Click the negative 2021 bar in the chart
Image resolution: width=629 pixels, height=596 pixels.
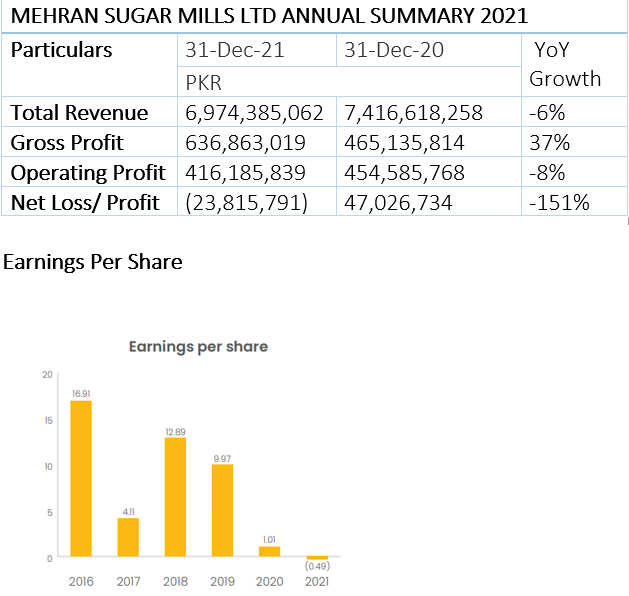click(x=317, y=558)
